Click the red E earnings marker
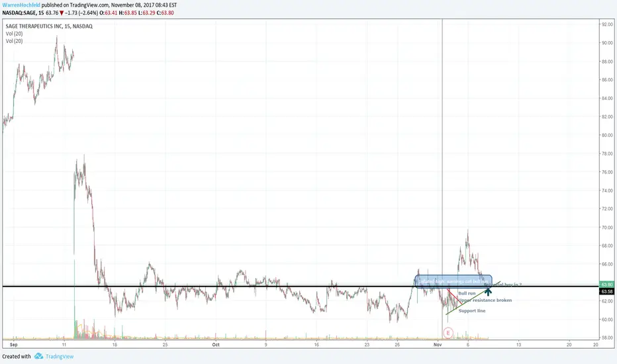 pos(448,334)
